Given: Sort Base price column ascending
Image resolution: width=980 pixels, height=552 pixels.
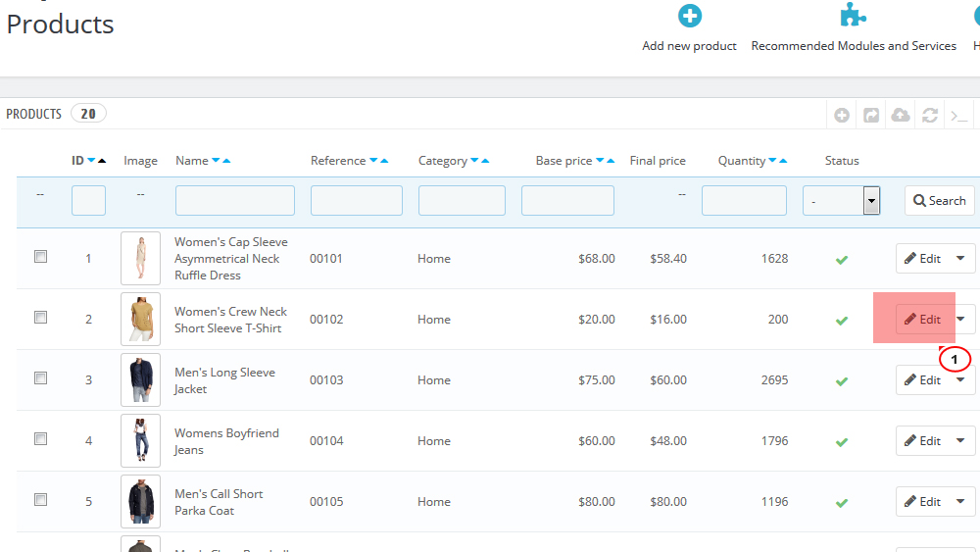Looking at the screenshot, I should point(611,161).
